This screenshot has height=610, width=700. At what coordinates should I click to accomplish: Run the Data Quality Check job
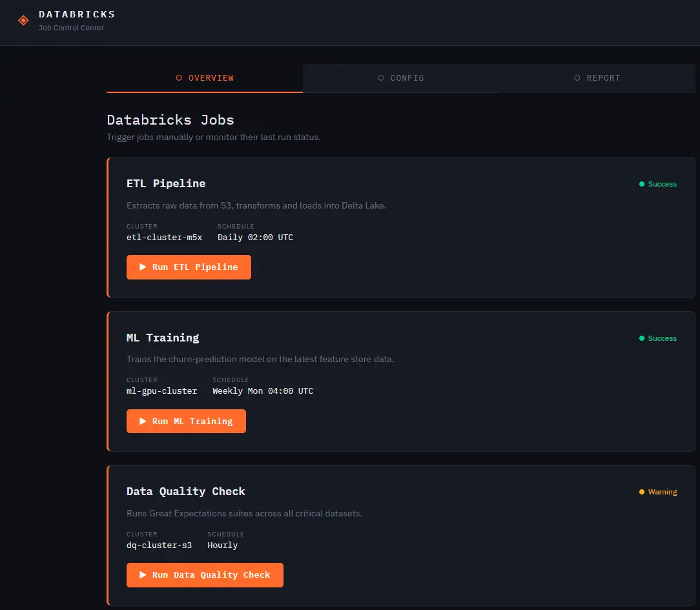pyautogui.click(x=205, y=575)
